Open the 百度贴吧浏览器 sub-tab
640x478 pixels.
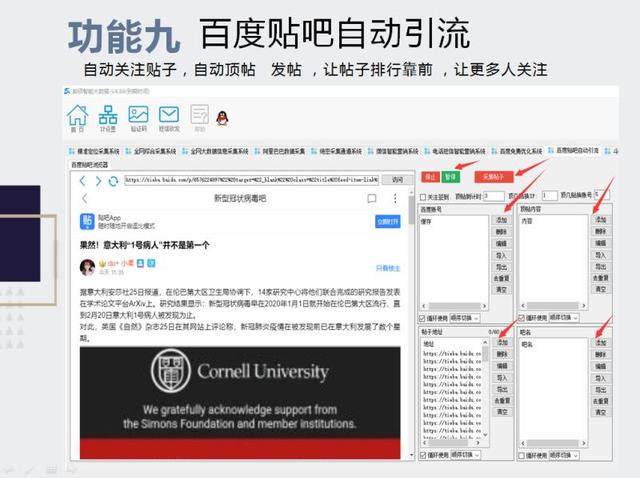[89, 165]
